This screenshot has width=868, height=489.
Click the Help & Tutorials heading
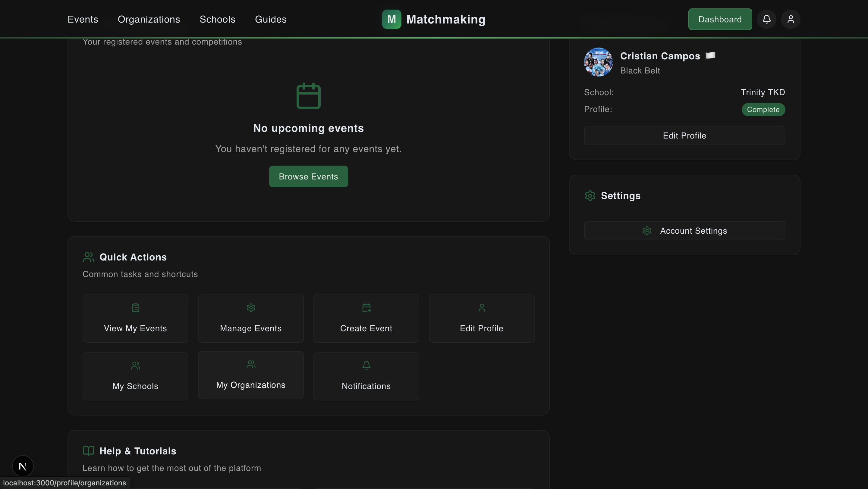[138, 451]
